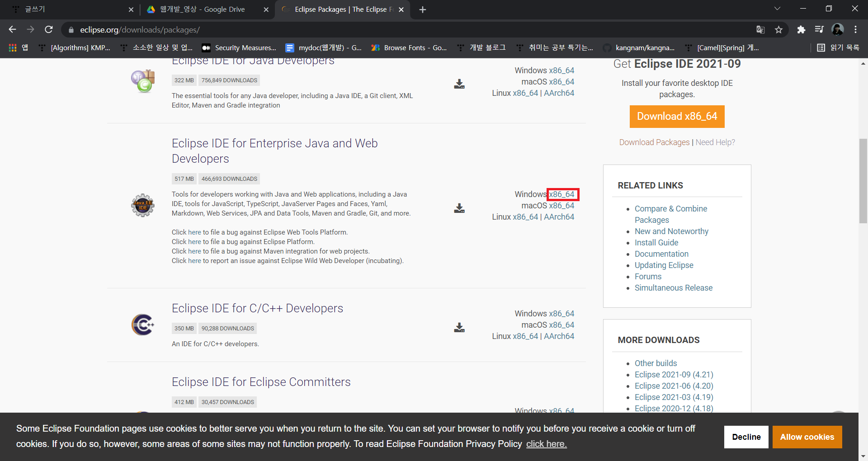Open the Simultaneous Release link
Viewport: 868px width, 461px height.
click(x=673, y=288)
